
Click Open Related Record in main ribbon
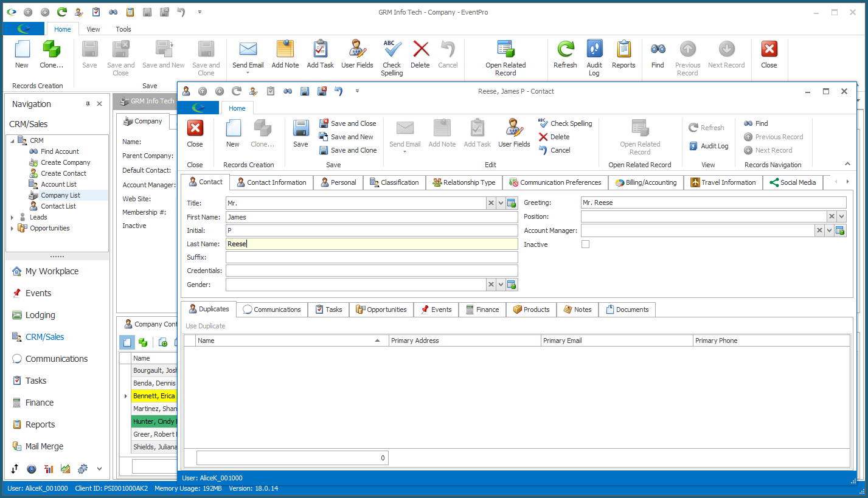pos(505,58)
